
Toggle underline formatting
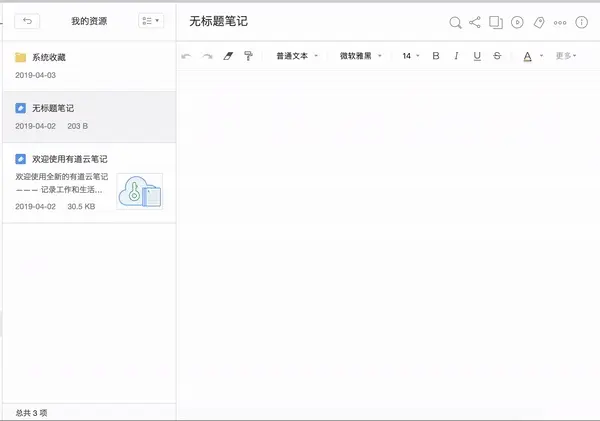click(x=477, y=56)
